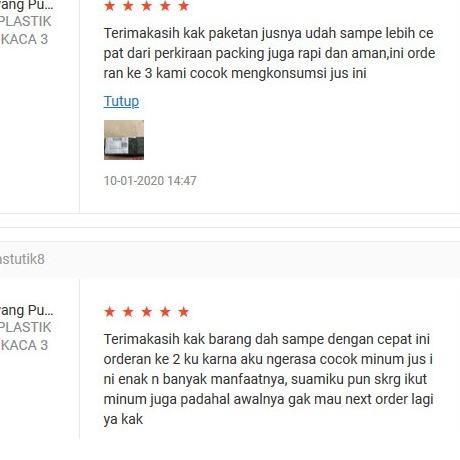Click the first star in astutik8's review
This screenshot has height=460, width=460.
coord(110,312)
